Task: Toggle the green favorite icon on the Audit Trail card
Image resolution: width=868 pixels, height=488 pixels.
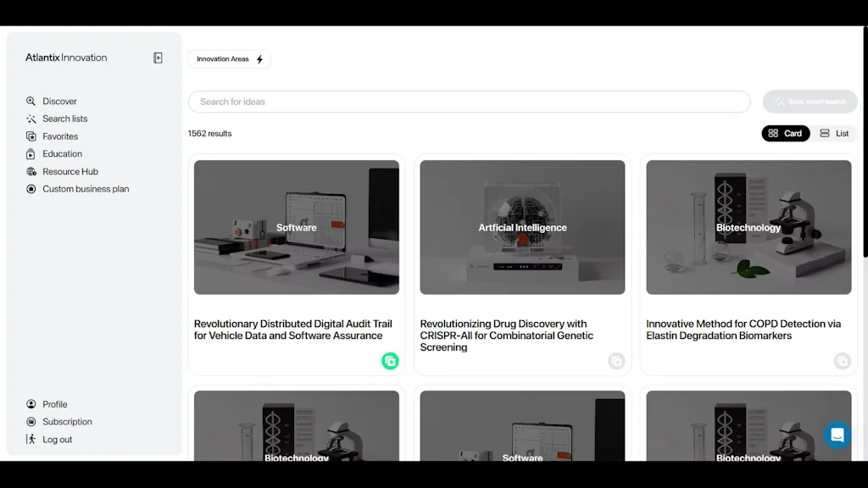Action: [391, 361]
